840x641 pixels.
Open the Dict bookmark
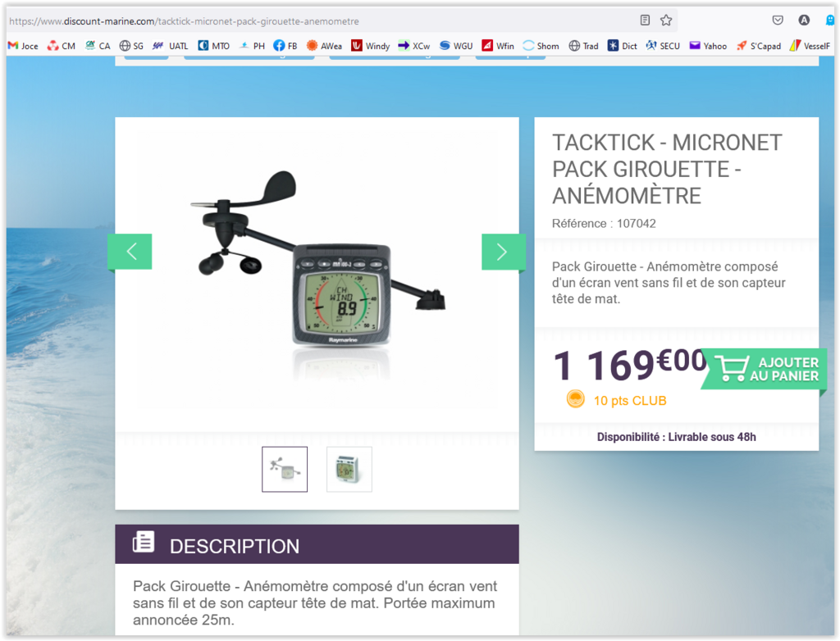click(x=622, y=46)
